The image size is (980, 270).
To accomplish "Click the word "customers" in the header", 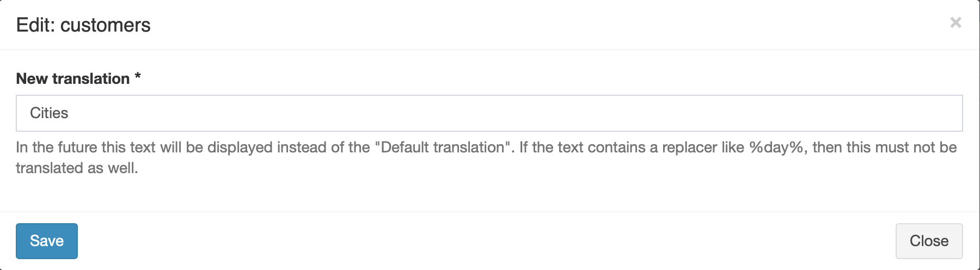I will (106, 25).
